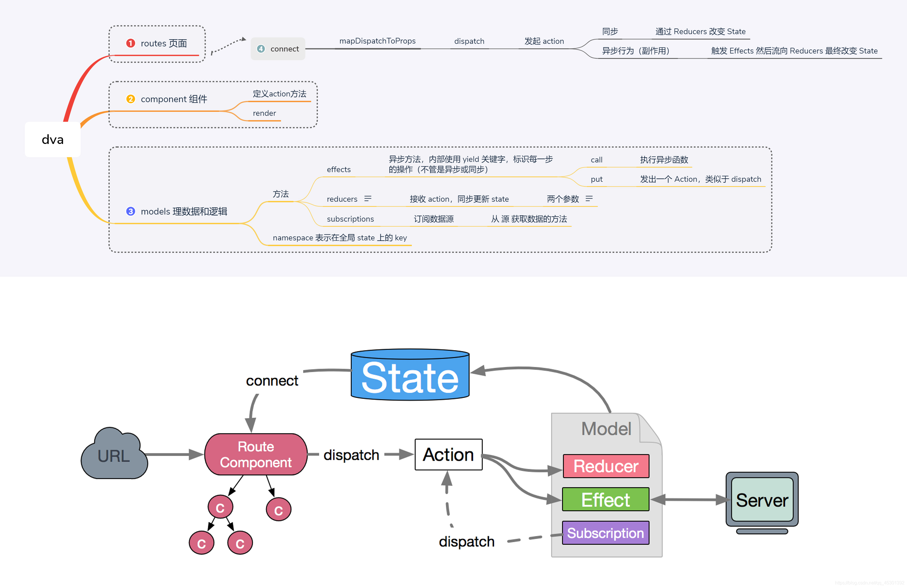This screenshot has width=907, height=588.
Task: Click the orange number 2 marker
Action: [x=130, y=99]
